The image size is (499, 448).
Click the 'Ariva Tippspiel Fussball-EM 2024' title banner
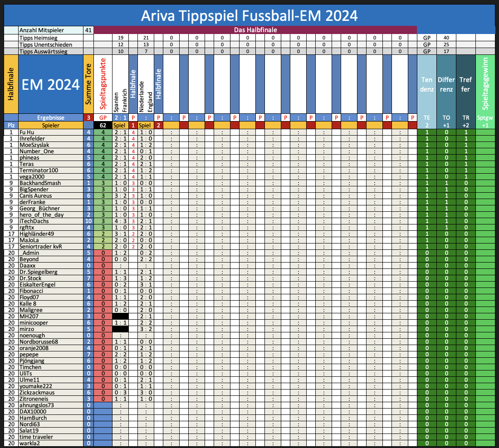point(249,15)
